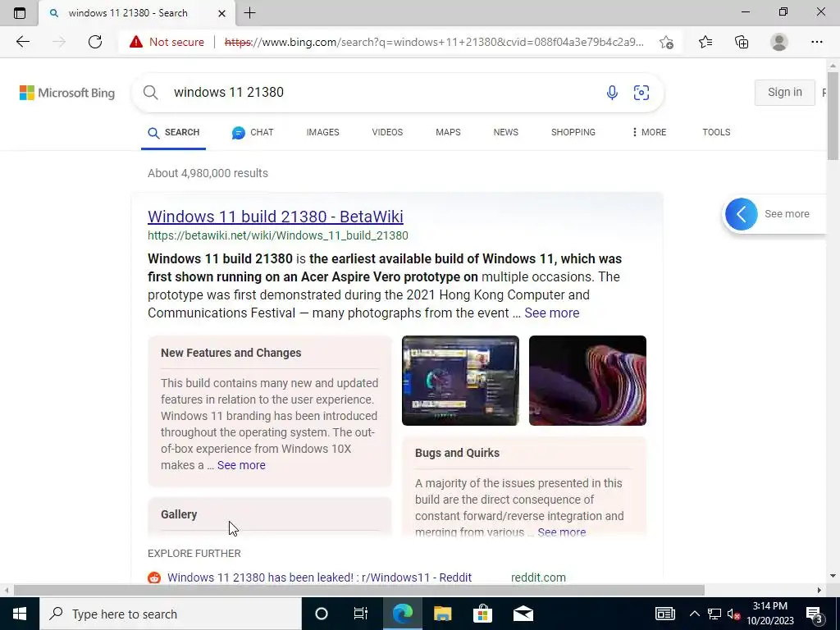
Task: Switch to the NEWS tab
Action: [505, 132]
